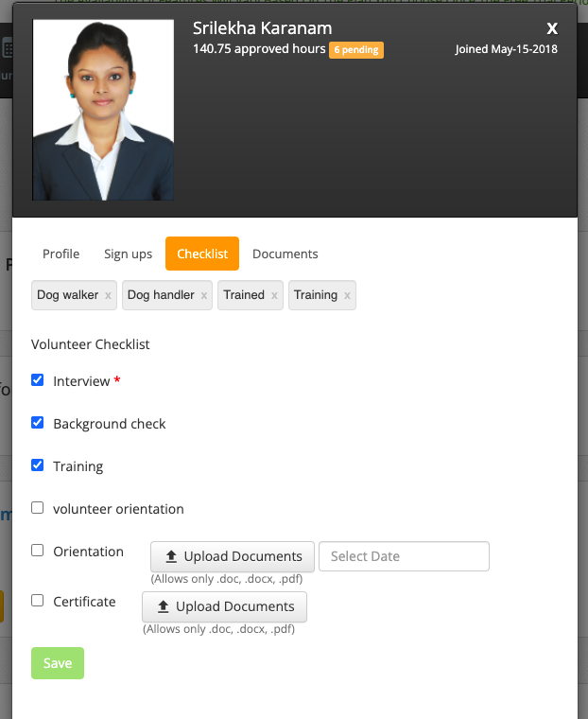Select the Checklist tab
This screenshot has height=719, width=588.
202,254
